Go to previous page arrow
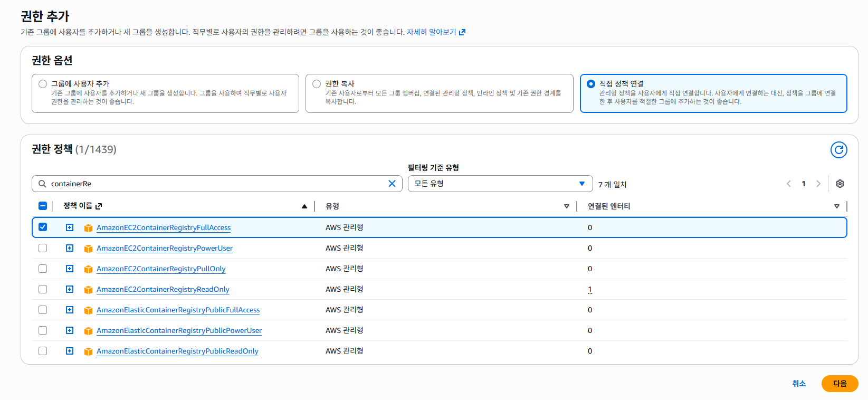 click(789, 184)
